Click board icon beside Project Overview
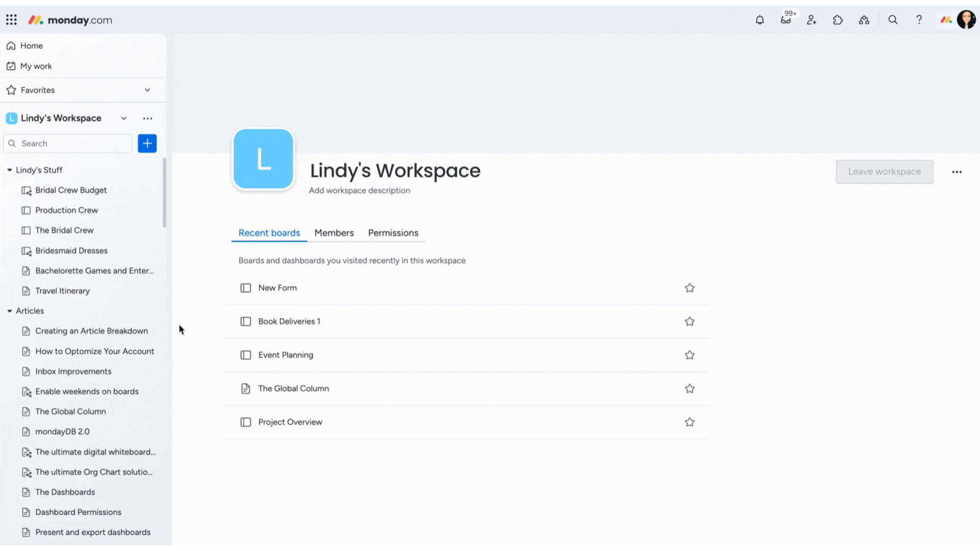 (x=246, y=422)
